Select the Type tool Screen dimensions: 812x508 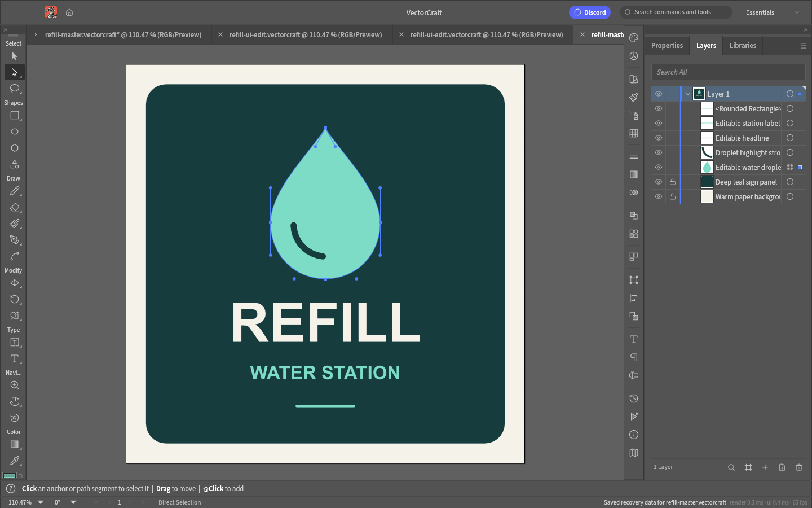[x=15, y=359]
